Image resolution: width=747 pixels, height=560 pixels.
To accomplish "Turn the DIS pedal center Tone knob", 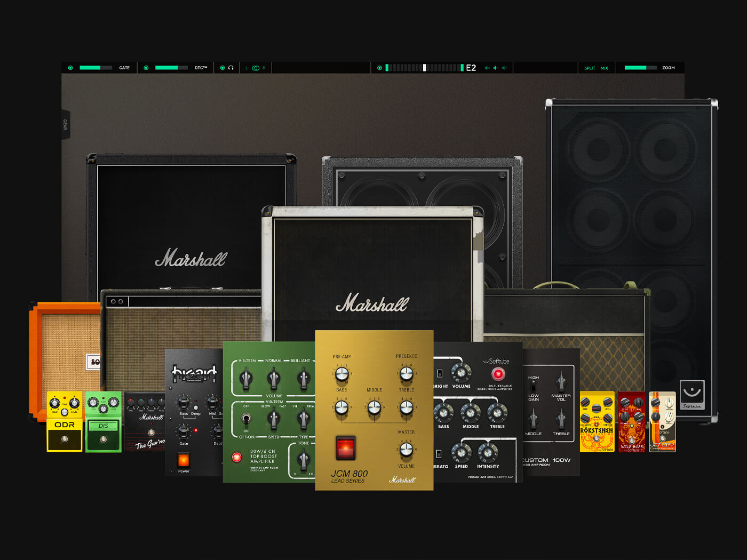I will (x=103, y=410).
